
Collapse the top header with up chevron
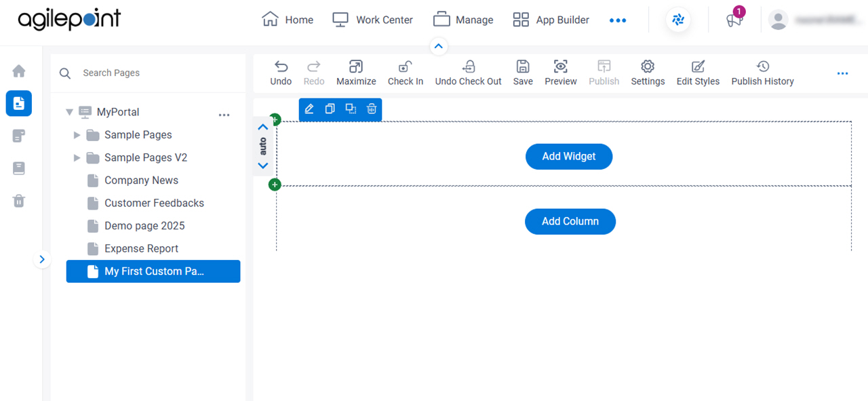coord(438,46)
